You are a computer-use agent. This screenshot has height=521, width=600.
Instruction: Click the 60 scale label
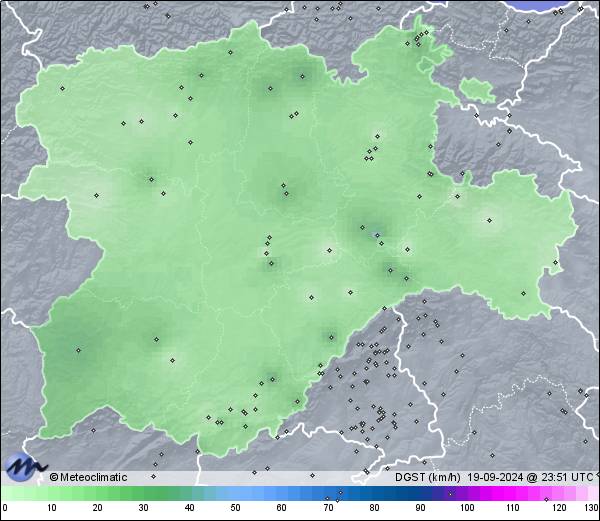click(282, 508)
